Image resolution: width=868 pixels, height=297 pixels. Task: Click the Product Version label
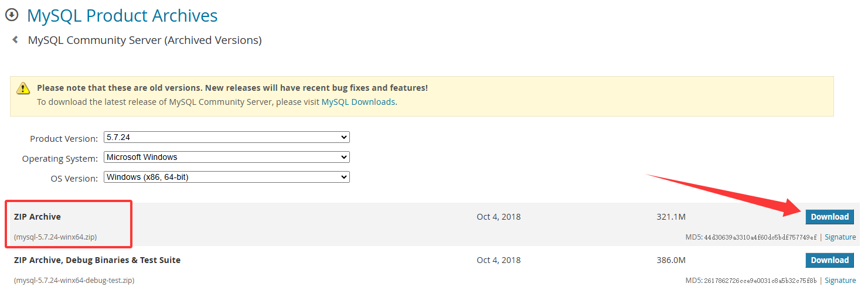point(64,139)
